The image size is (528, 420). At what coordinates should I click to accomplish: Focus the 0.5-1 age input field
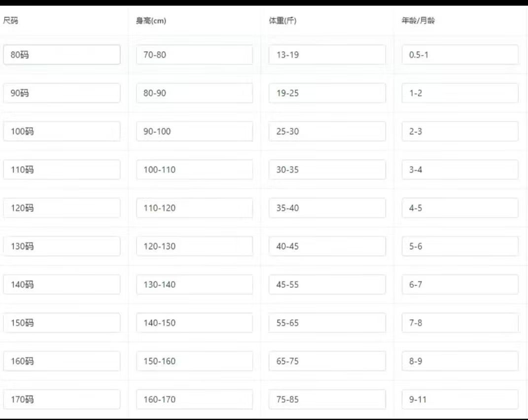459,55
